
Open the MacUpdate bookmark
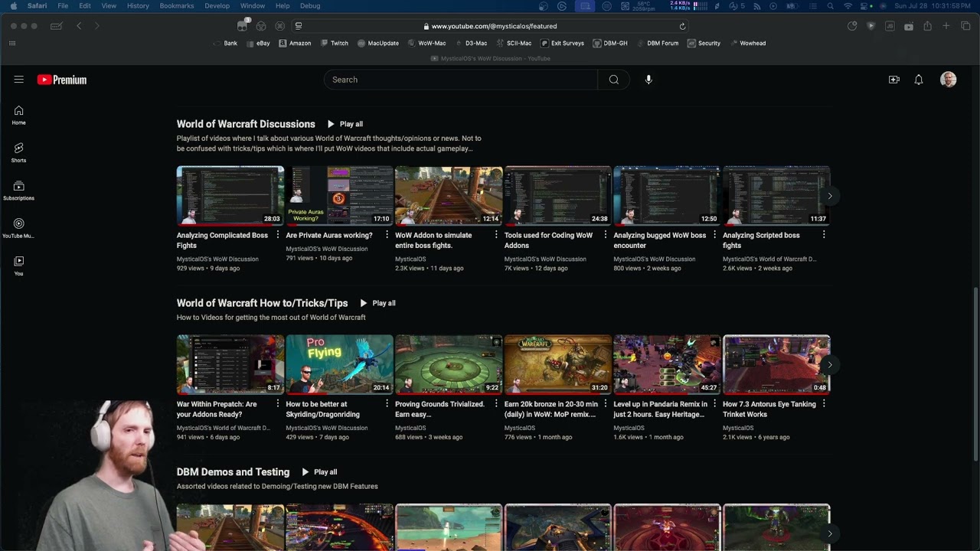378,44
